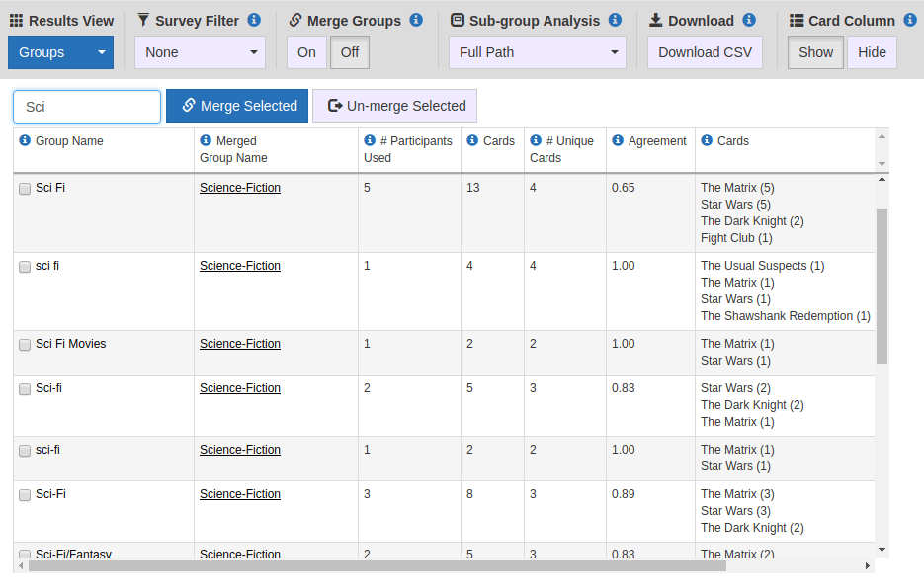Click the table vertical scrollbar thumb
The width and height of the screenshot is (924, 586).
click(882, 286)
